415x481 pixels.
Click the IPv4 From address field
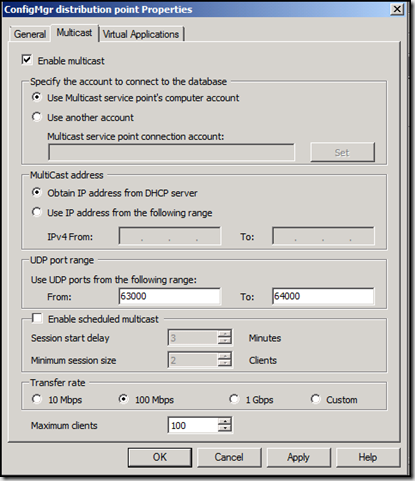pyautogui.click(x=169, y=236)
